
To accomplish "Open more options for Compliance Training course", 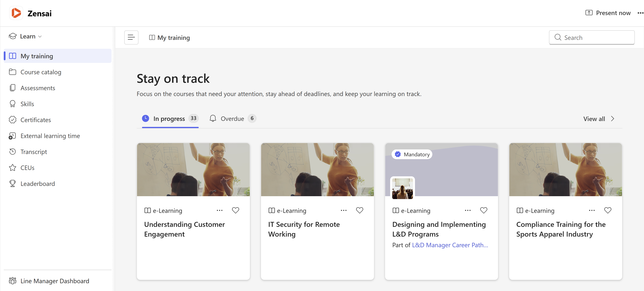I will pos(592,211).
